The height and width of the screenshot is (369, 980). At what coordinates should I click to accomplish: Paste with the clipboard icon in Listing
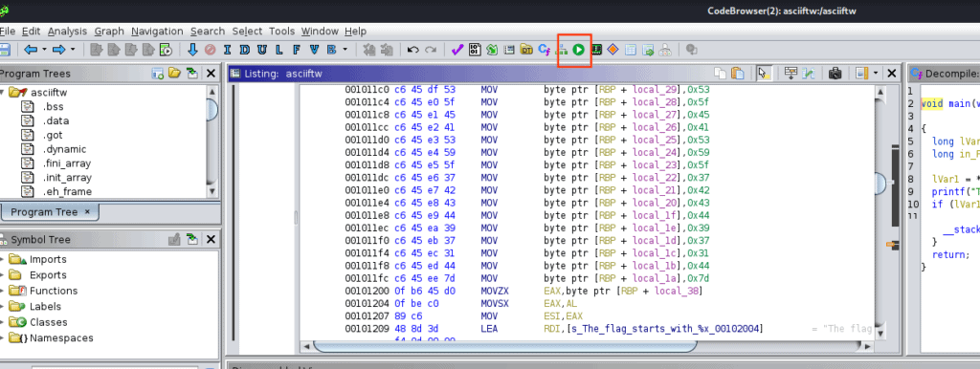738,74
